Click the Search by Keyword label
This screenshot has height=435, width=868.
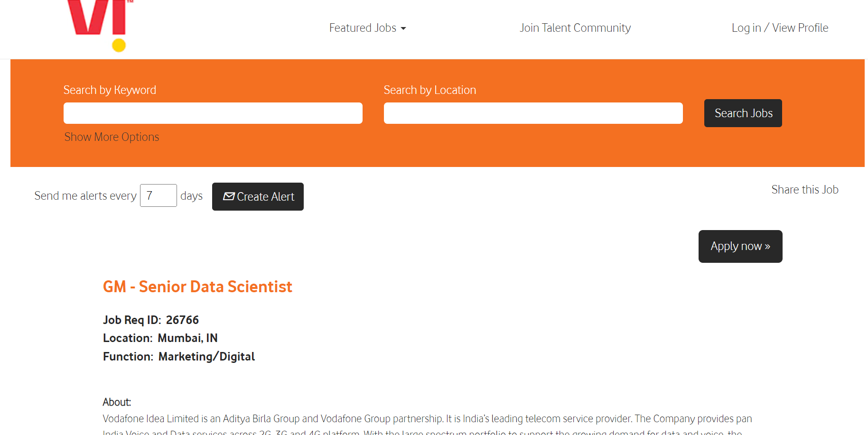coord(110,90)
